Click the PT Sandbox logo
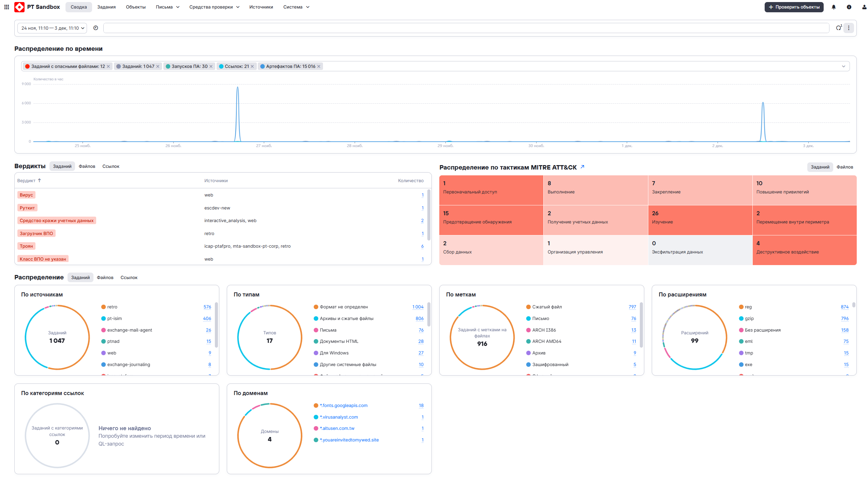868x480 pixels. pos(20,7)
